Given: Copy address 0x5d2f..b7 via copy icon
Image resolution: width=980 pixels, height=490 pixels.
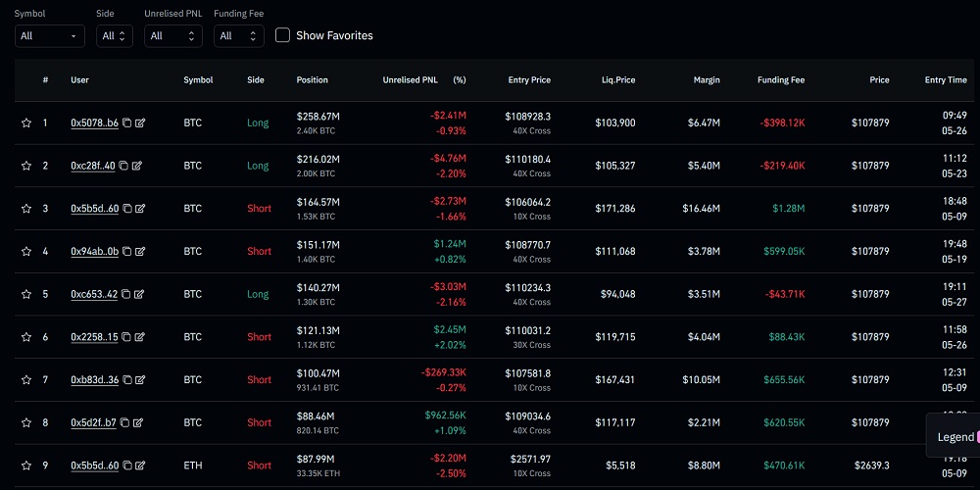Looking at the screenshot, I should (124, 422).
